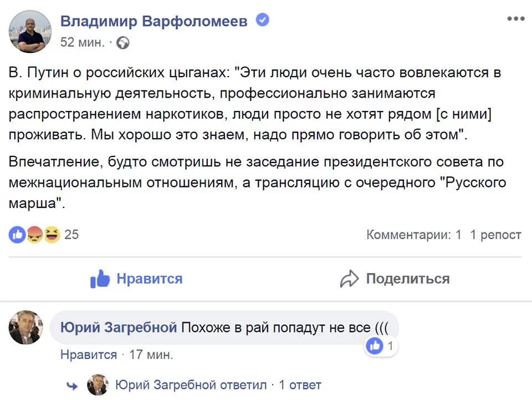
Task: Click the like badge on Юрий's comment
Action: pos(381,346)
